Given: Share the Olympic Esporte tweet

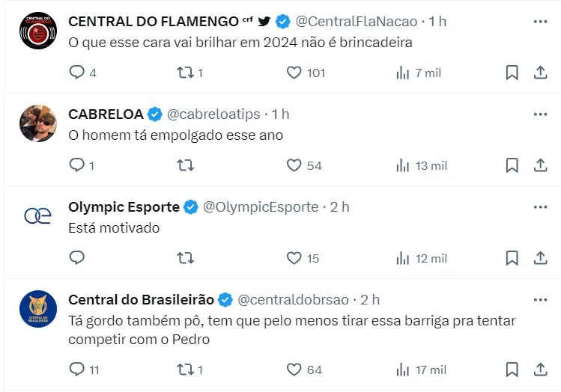Looking at the screenshot, I should [540, 258].
